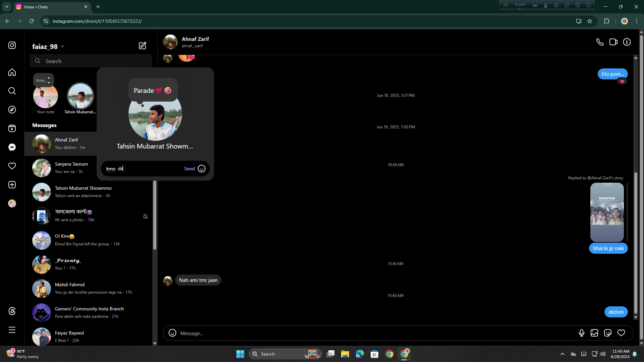This screenshot has width=644, height=362.
Task: Attach photo using image icon
Action: [x=594, y=333]
